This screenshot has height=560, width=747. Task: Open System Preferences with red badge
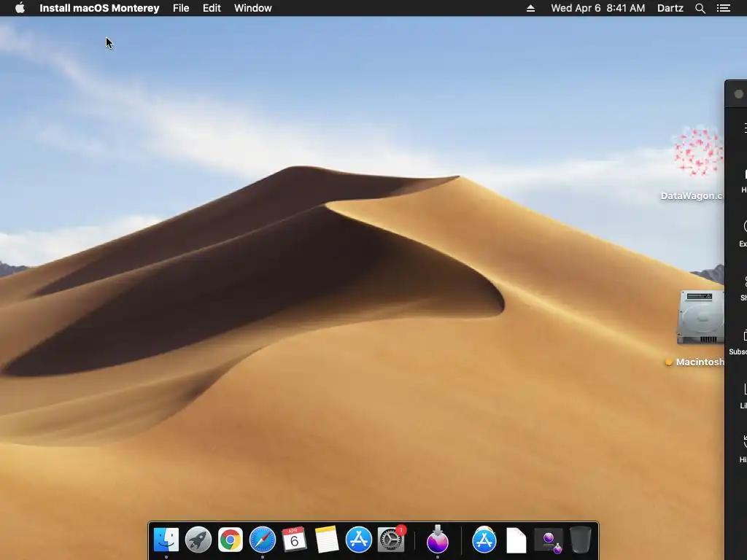[391, 540]
